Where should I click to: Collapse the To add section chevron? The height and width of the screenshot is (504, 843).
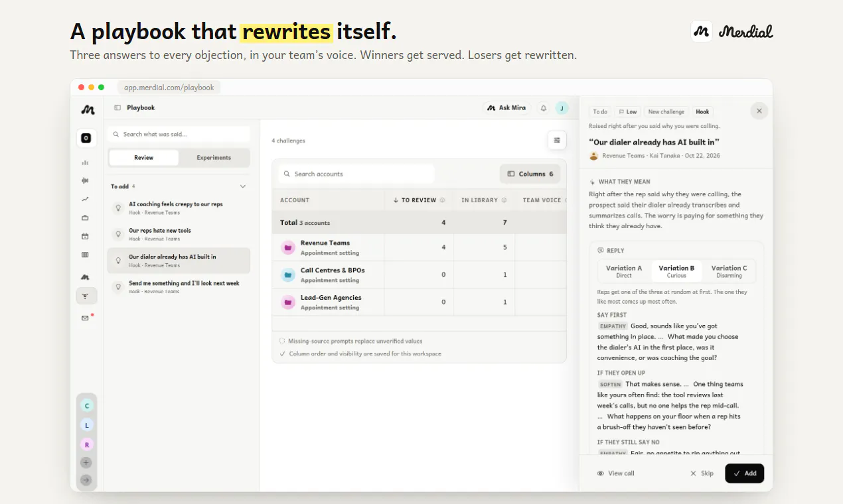click(x=243, y=186)
